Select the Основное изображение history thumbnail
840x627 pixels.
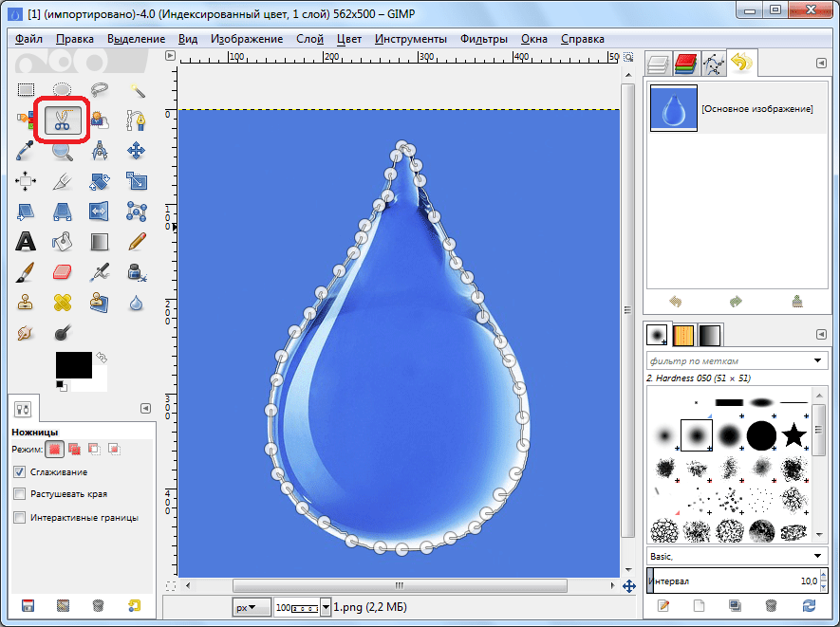pyautogui.click(x=673, y=109)
